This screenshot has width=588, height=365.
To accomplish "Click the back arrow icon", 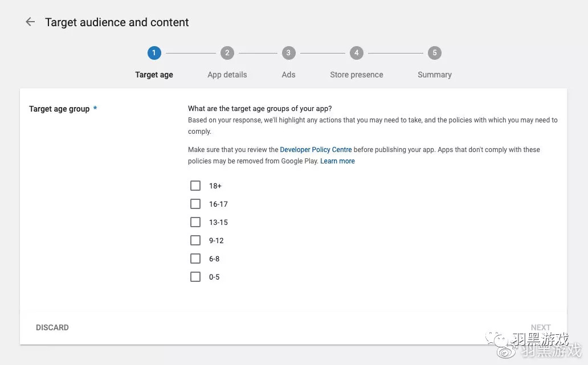I will pyautogui.click(x=30, y=22).
